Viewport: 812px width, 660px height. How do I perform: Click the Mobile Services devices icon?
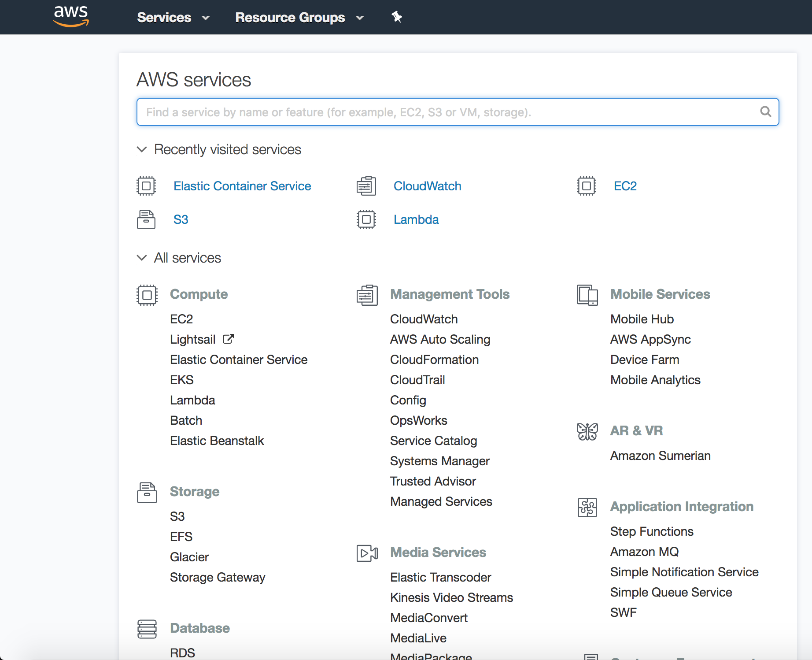(x=587, y=295)
